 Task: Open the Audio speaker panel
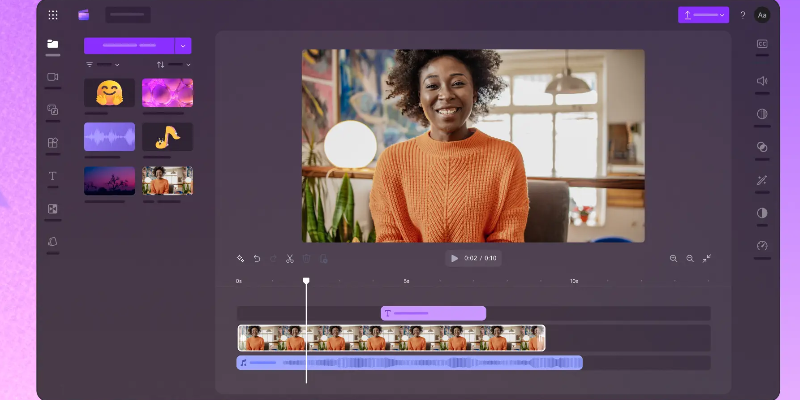[x=762, y=81]
